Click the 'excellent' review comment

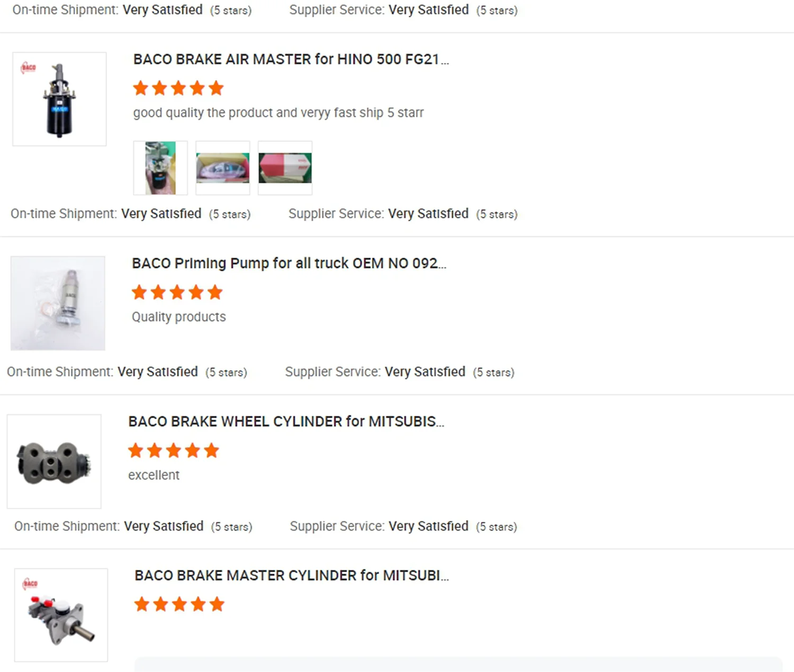tap(154, 475)
